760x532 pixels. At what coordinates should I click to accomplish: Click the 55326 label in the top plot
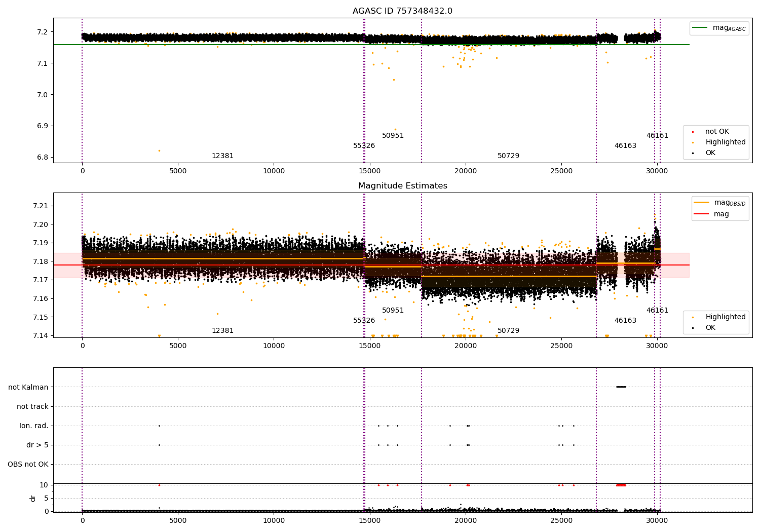(x=364, y=146)
